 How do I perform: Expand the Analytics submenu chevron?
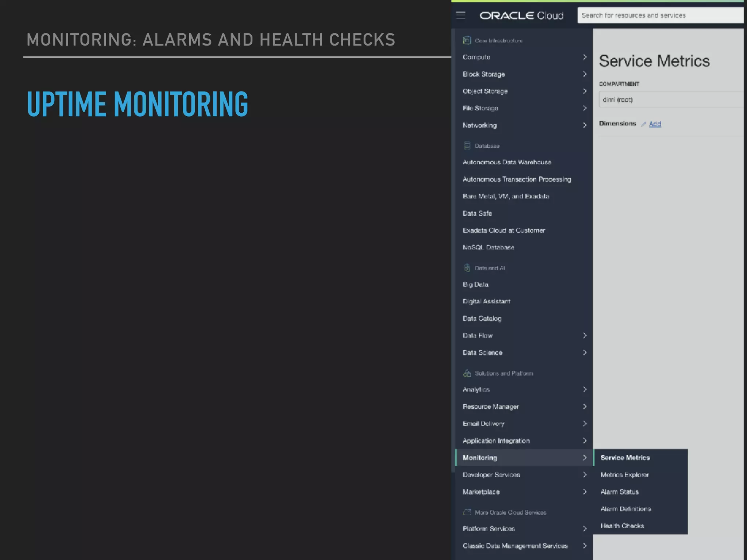[585, 389]
